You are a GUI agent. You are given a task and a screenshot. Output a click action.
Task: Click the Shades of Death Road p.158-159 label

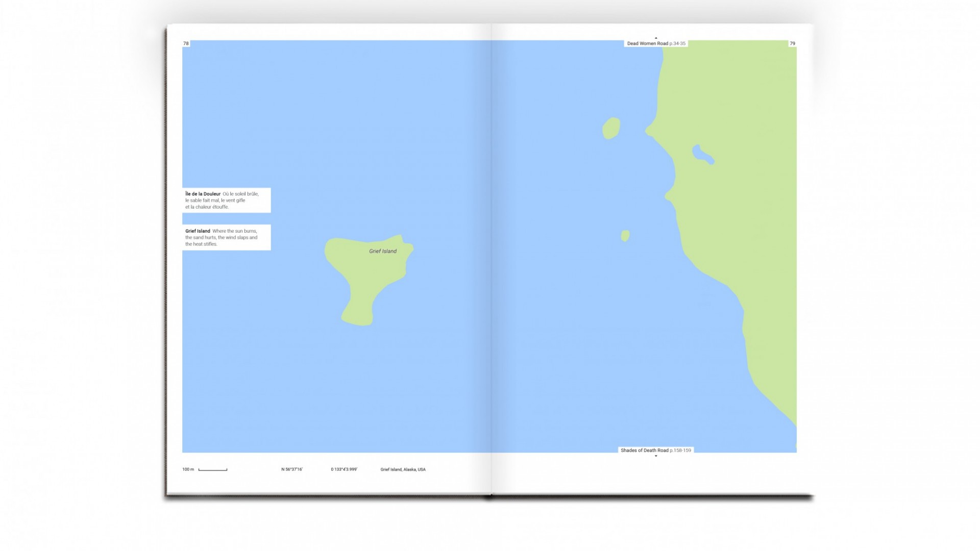656,450
